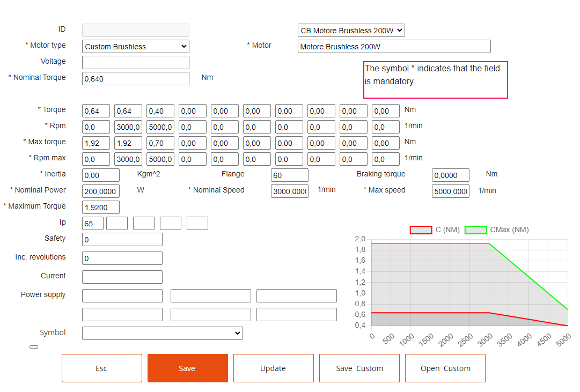This screenshot has height=392, width=580.
Task: Click the Safety input field
Action: pyautogui.click(x=122, y=239)
